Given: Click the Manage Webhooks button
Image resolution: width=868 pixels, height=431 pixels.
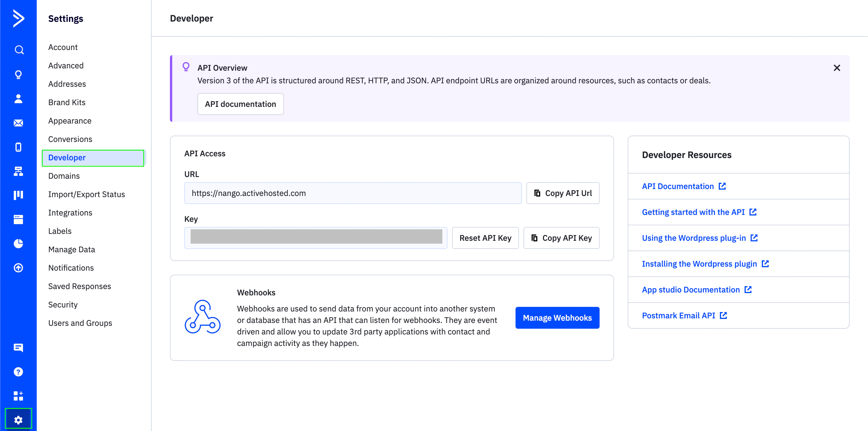Looking at the screenshot, I should (x=557, y=318).
